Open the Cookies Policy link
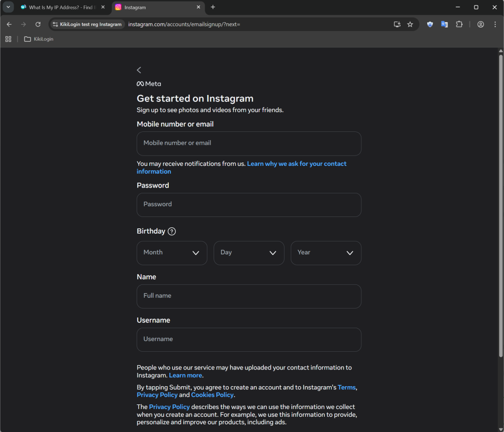This screenshot has height=432, width=504. 212,395
